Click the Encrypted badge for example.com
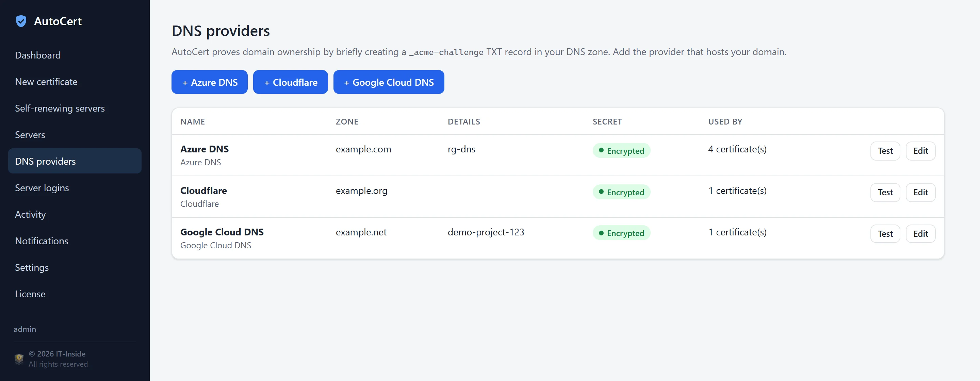This screenshot has width=980, height=381. (621, 151)
